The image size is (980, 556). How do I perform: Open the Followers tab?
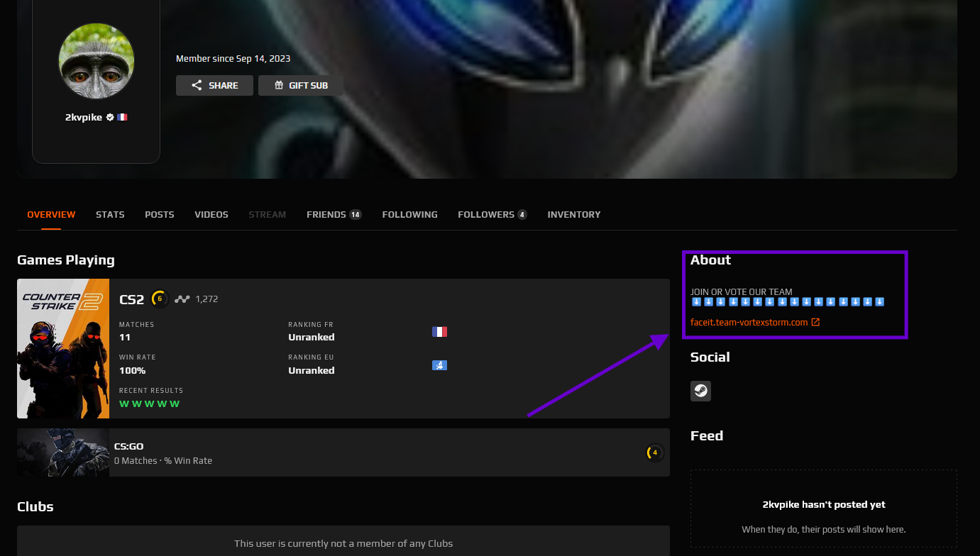click(492, 214)
